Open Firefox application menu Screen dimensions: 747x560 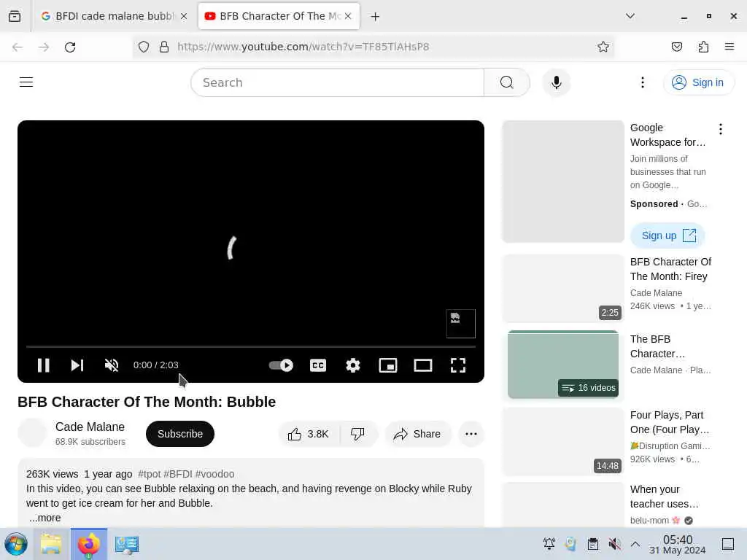coord(729,47)
